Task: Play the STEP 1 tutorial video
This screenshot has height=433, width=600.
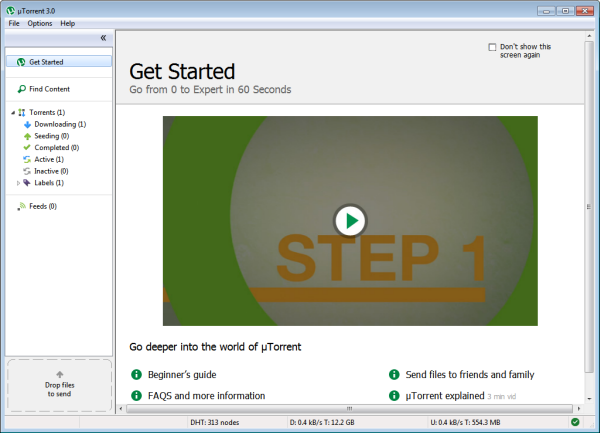Action: click(x=350, y=221)
